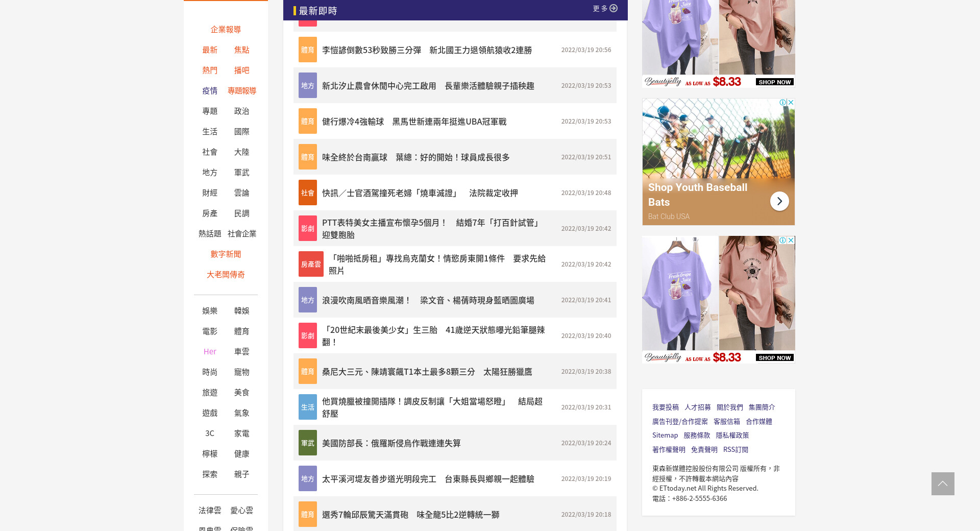
Task: Click the orange 社會 category tag
Action: tap(307, 193)
